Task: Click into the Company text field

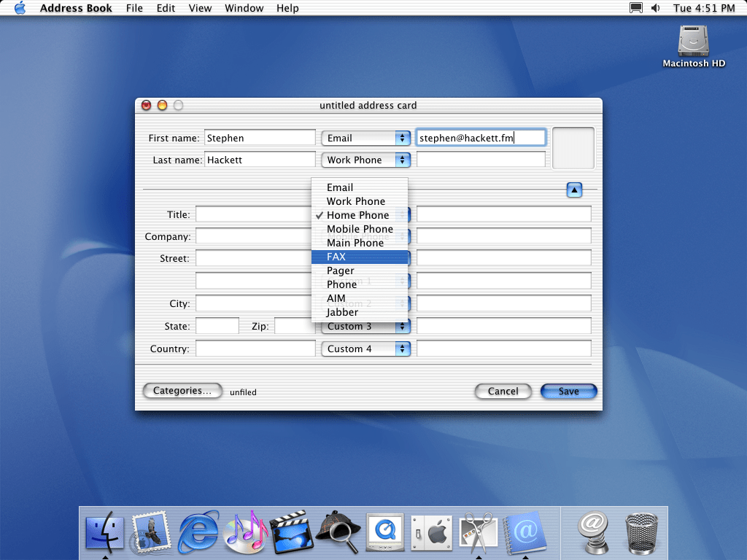Action: tap(253, 236)
